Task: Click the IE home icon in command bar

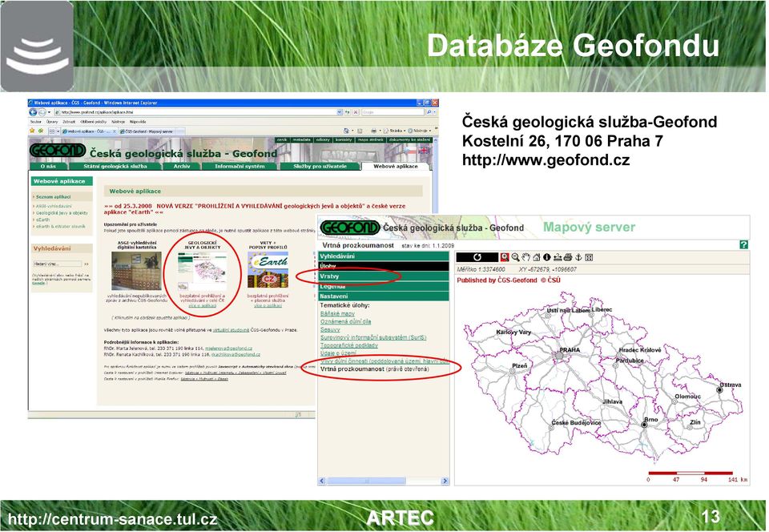Action: 346,131
